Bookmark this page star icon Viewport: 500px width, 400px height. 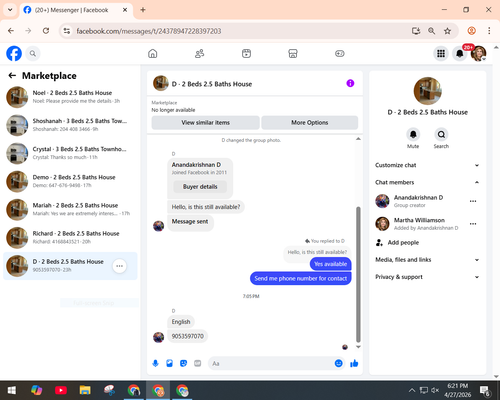point(447,31)
